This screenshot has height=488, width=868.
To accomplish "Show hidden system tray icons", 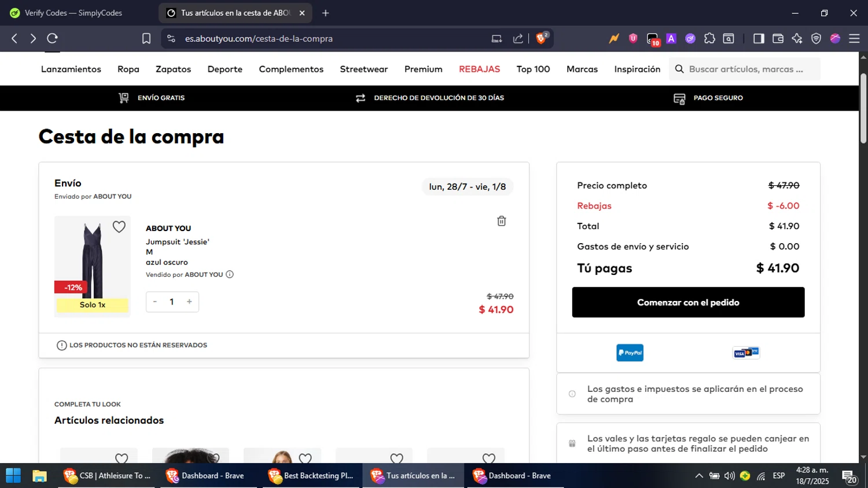I will click(699, 476).
